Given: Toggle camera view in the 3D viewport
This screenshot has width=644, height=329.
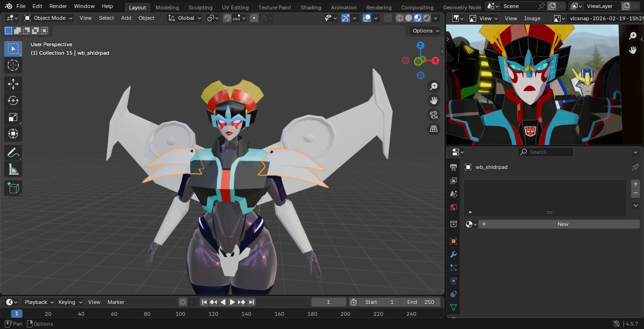Looking at the screenshot, I should [434, 114].
